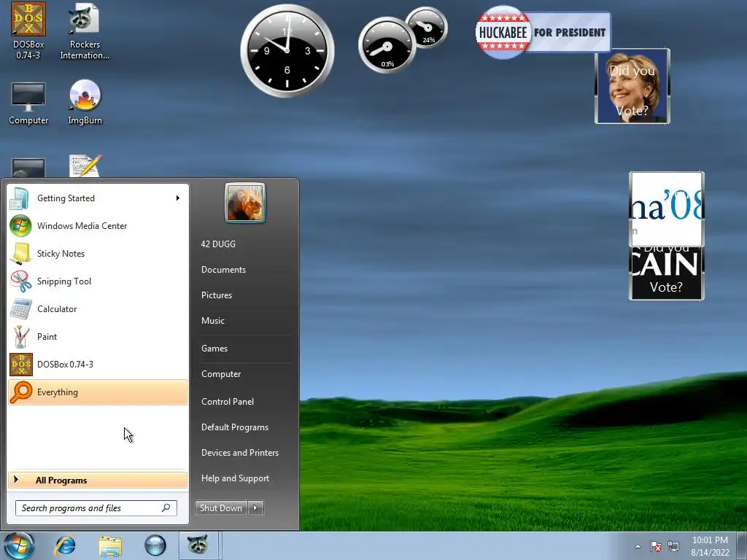Click the DOSBox icon in Start menu list

point(20,365)
